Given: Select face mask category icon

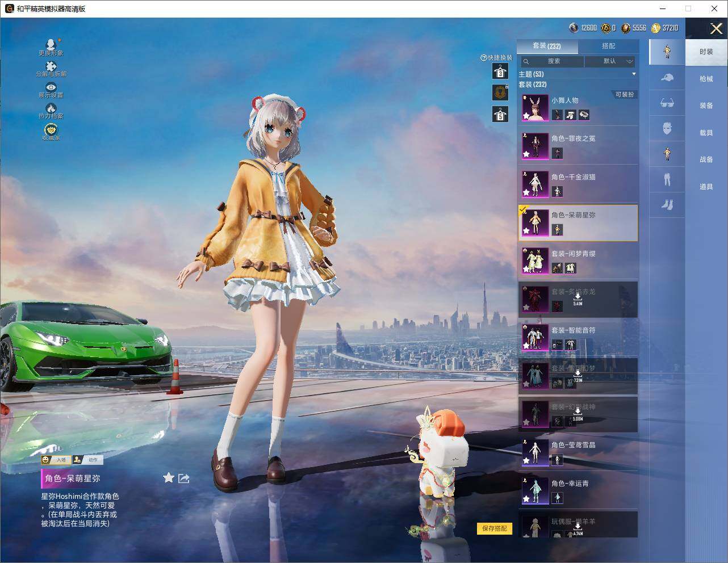Looking at the screenshot, I should tap(667, 128).
